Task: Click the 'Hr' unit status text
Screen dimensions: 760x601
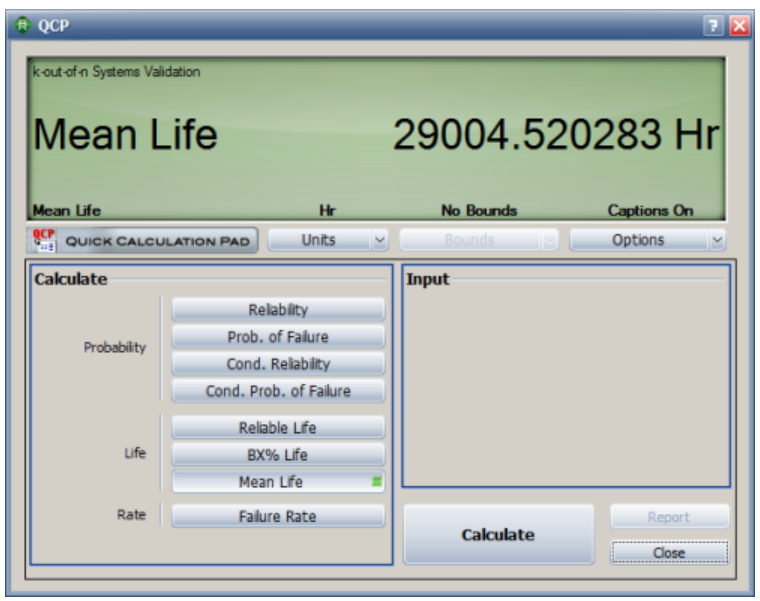Action: pos(328,210)
